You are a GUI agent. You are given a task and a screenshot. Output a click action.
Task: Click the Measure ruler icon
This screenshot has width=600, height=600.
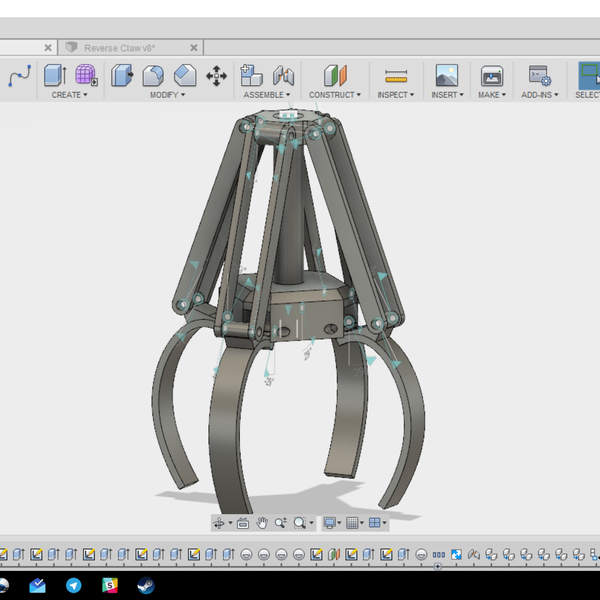click(396, 76)
